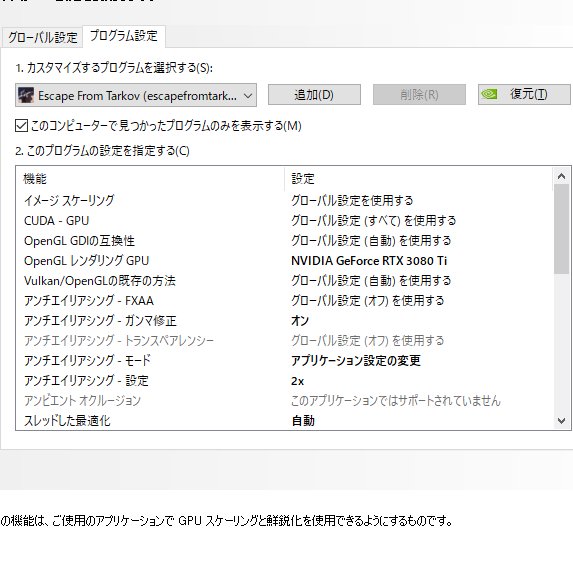The width and height of the screenshot is (573, 573).
Task: Select the CUDA - GPU row
Action: tap(285, 220)
